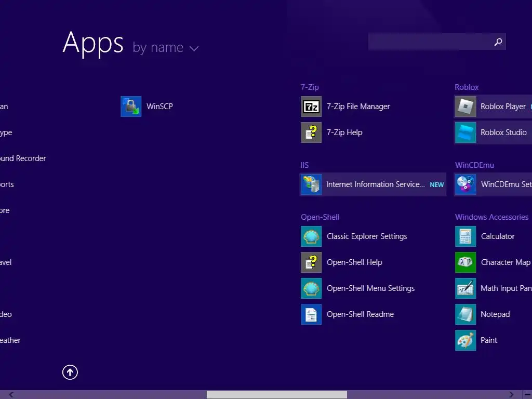The height and width of the screenshot is (399, 532).
Task: Click the 'Roblox Player' label
Action: tap(503, 107)
